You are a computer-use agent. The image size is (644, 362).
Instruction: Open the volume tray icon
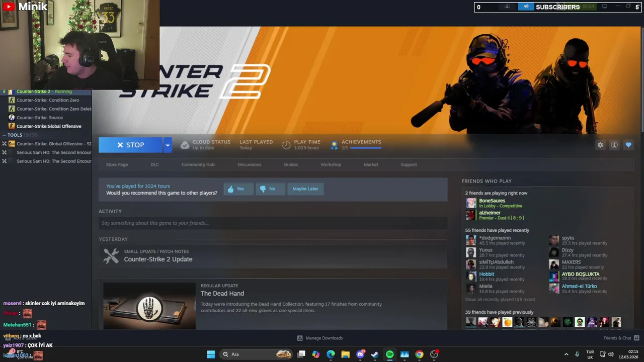[x=611, y=354]
